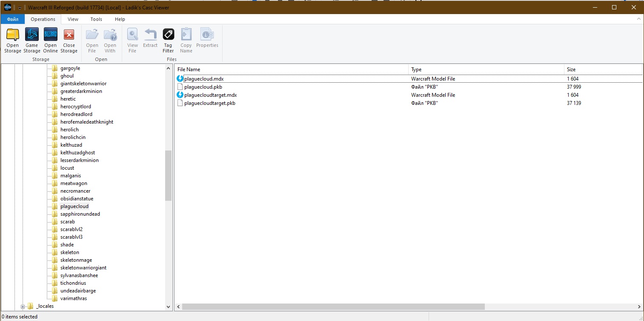
Task: Open the herodreadlord folder
Action: point(76,114)
